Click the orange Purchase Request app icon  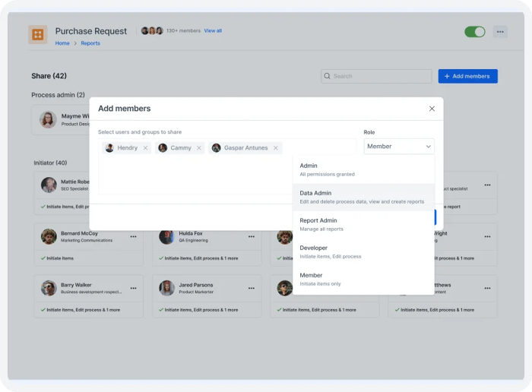coord(38,34)
